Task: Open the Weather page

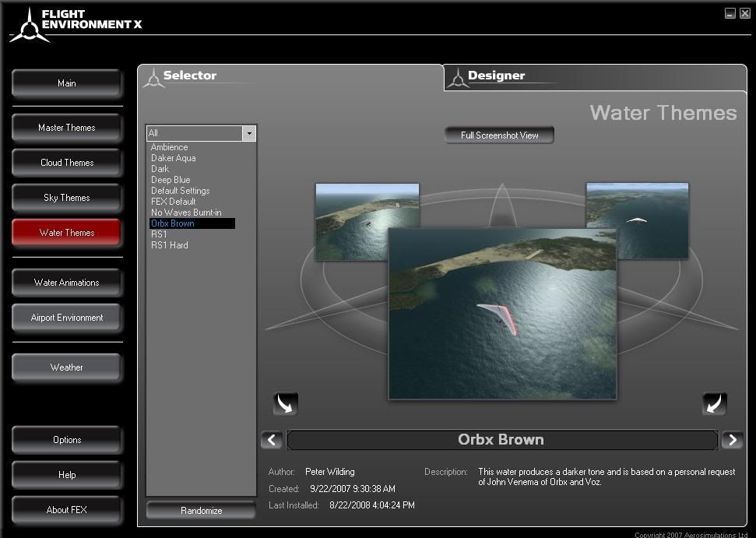Action: [x=67, y=367]
